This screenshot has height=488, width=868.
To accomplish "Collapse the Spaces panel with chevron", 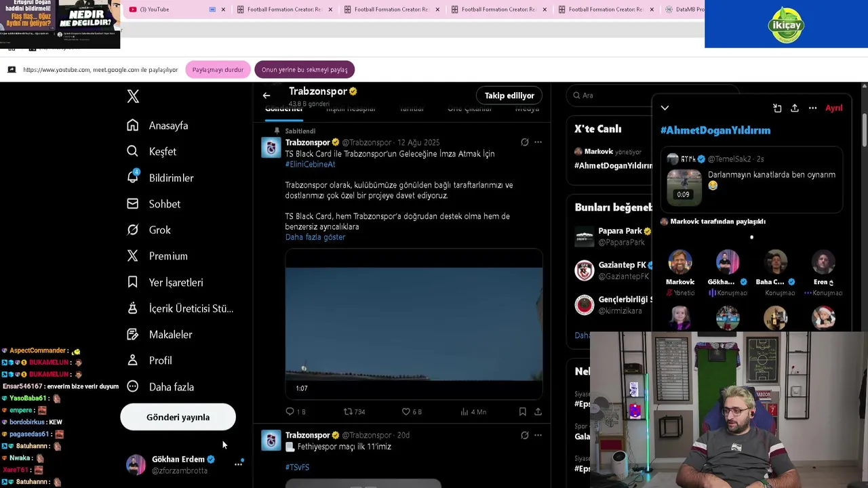I will coord(665,108).
